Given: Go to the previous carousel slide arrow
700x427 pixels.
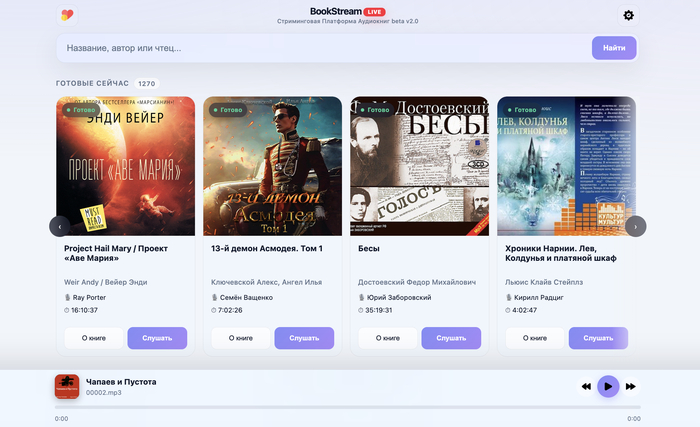Looking at the screenshot, I should pos(59,226).
